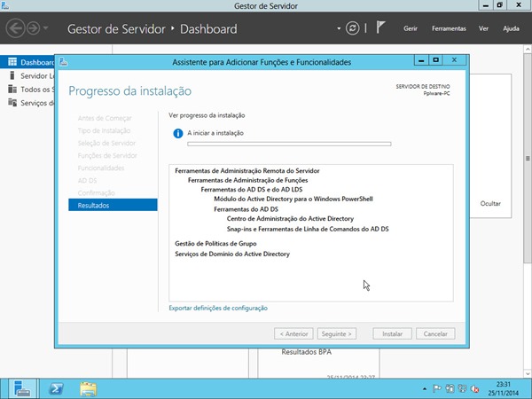Screen dimensions: 532x399
Task: Click the wizard title bar icon
Action: pos(64,62)
